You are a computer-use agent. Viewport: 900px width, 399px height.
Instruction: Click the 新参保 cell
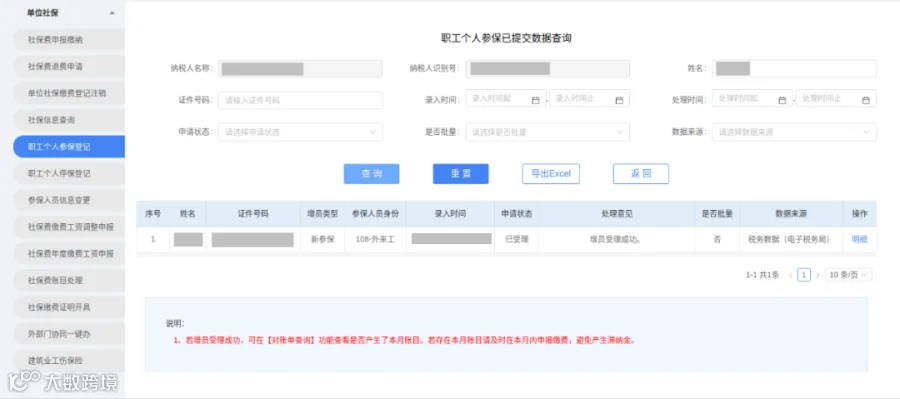(323, 239)
